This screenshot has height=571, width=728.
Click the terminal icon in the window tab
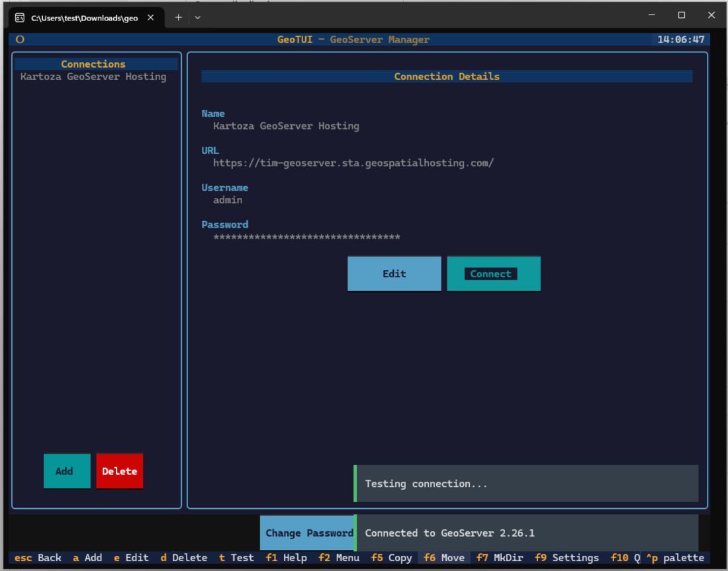click(19, 18)
